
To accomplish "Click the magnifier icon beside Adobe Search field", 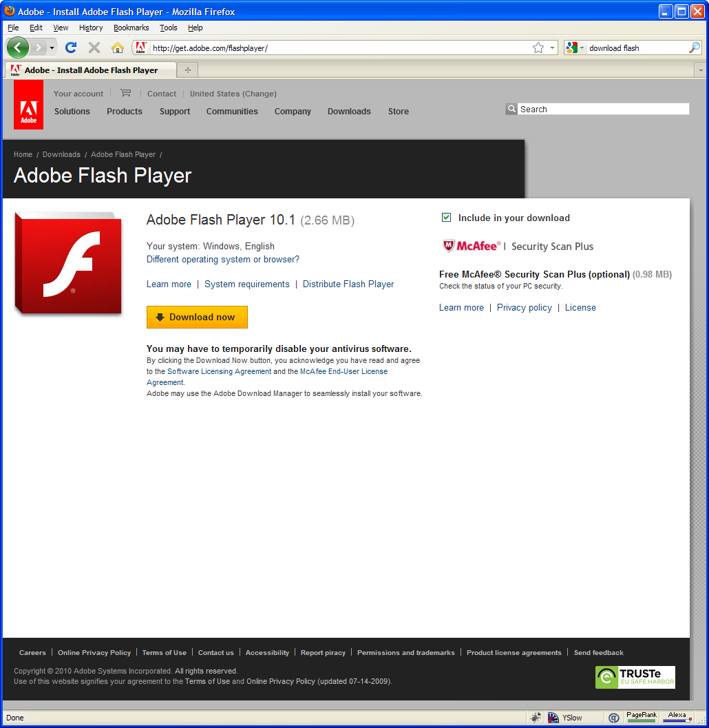I will tap(511, 109).
